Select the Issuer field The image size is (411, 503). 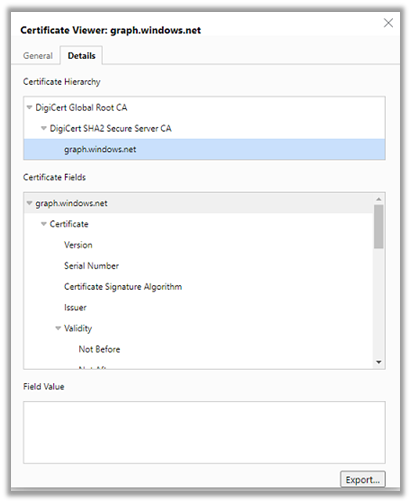(x=75, y=308)
